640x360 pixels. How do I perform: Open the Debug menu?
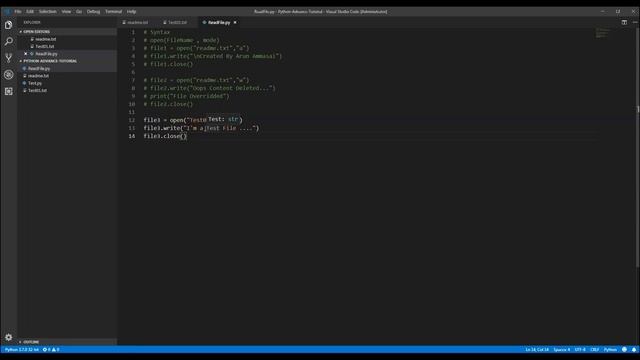(x=93, y=11)
